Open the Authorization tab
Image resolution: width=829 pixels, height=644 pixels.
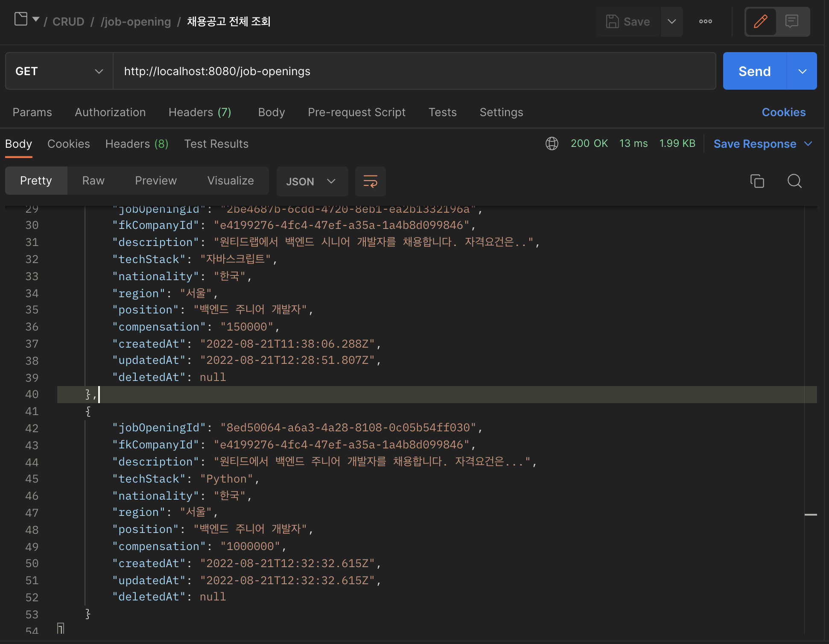[110, 112]
